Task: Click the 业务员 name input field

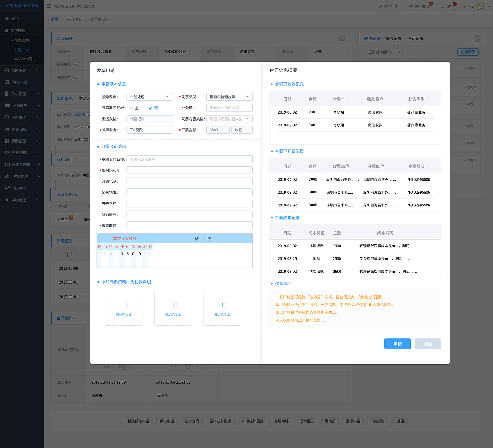Action: coord(230,108)
